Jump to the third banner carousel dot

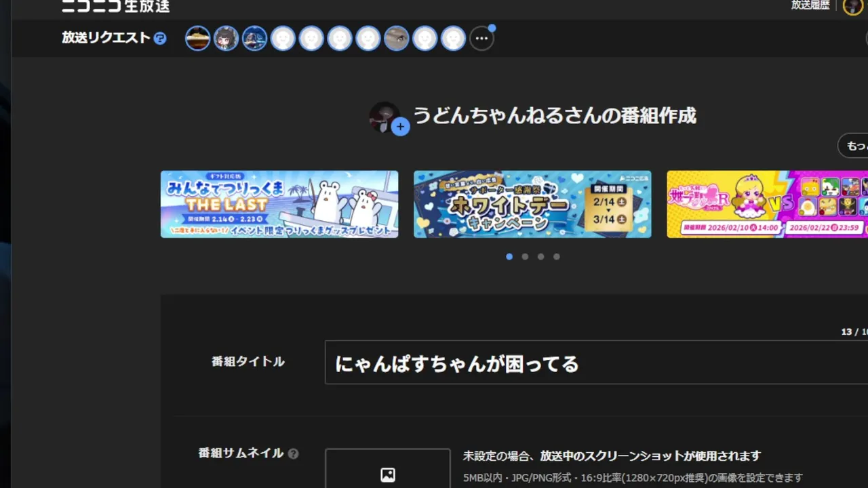540,257
